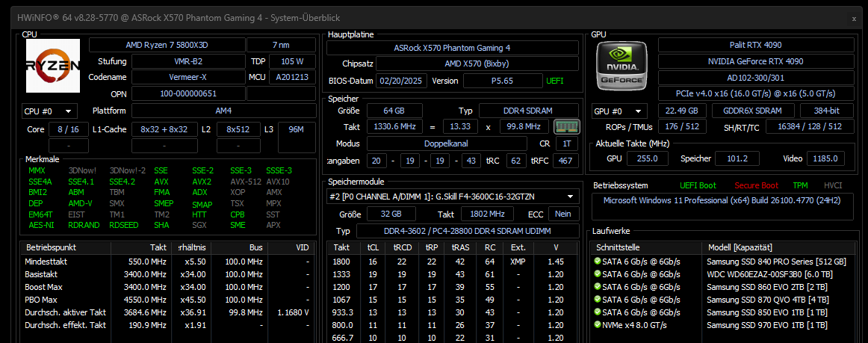The height and width of the screenshot is (343, 868).
Task: Click the GPU clock value 255.0
Action: pyautogui.click(x=647, y=158)
